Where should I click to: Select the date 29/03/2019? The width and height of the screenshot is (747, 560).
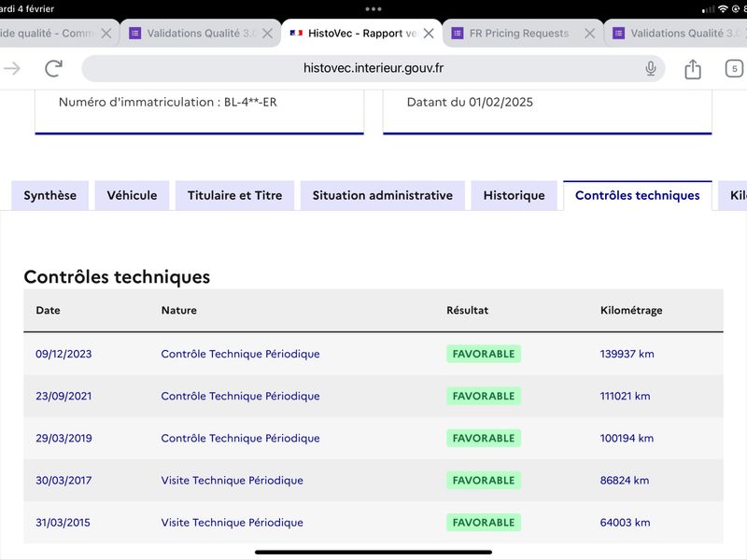click(x=63, y=438)
